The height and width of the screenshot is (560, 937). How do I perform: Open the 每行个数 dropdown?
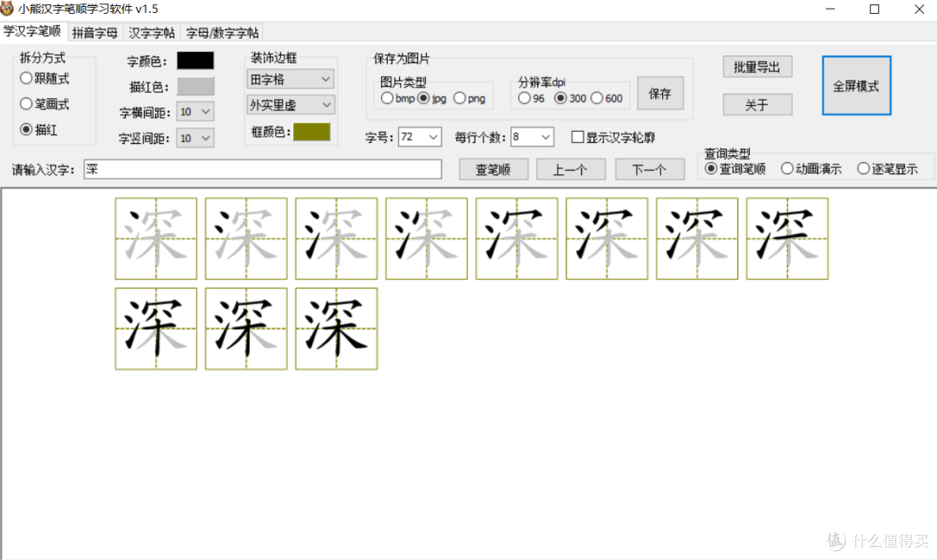532,137
